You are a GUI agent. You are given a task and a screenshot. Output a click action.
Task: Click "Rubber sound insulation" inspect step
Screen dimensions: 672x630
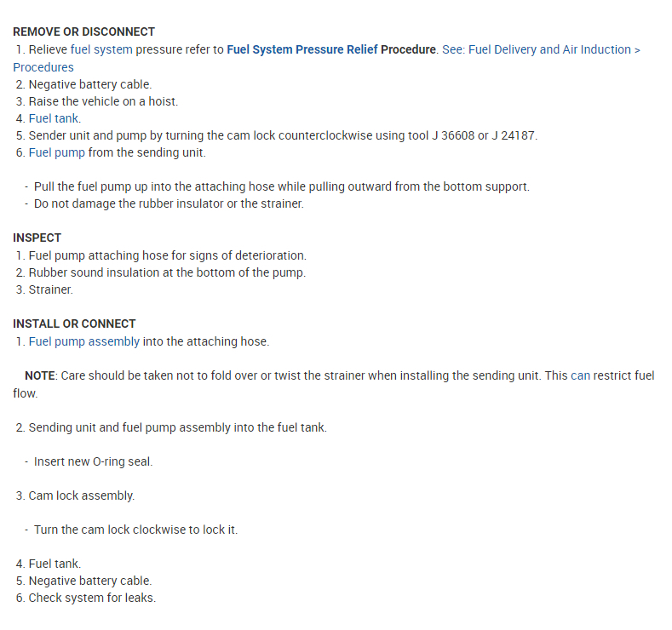(x=167, y=272)
